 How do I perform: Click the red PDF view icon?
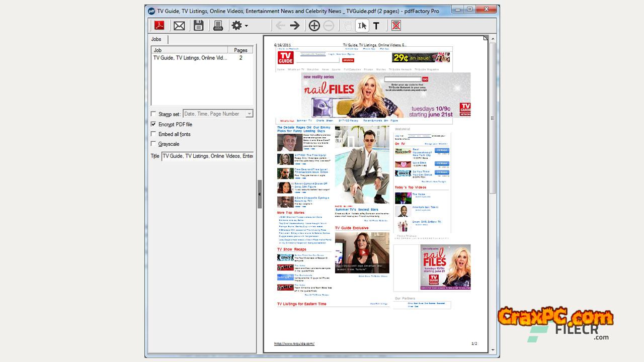point(159,26)
